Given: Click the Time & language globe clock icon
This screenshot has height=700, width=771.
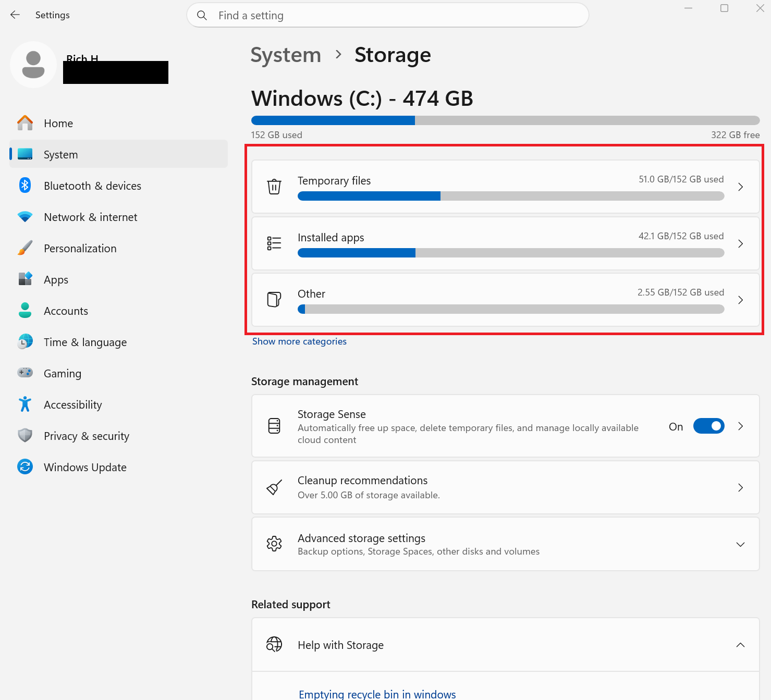Looking at the screenshot, I should pos(25,342).
